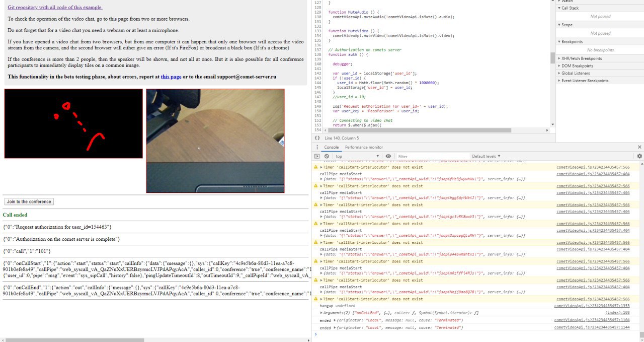
Task: Show the console sidebar
Action: click(x=317, y=157)
